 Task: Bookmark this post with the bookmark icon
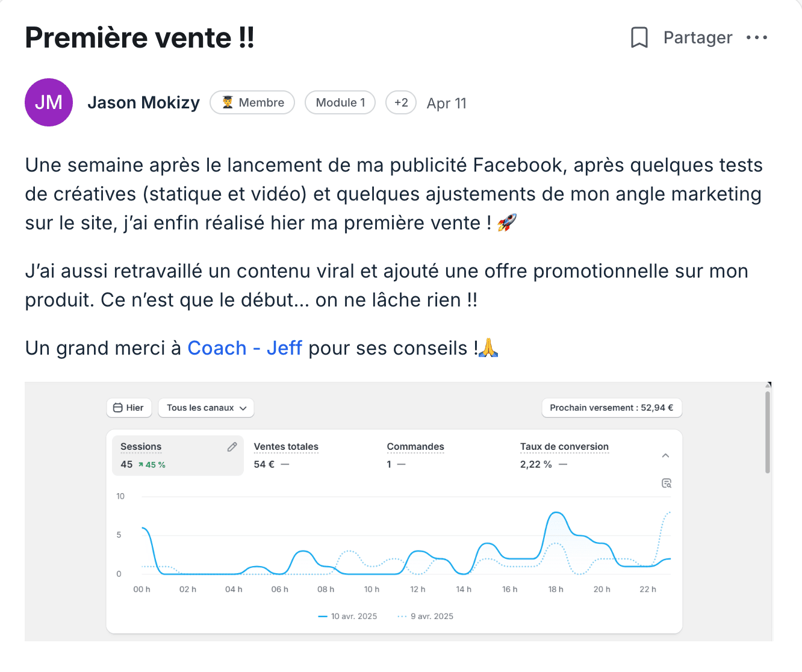639,37
